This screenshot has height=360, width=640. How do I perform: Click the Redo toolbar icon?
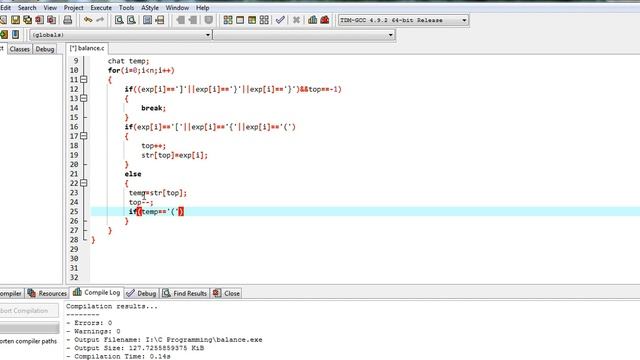pos(100,20)
